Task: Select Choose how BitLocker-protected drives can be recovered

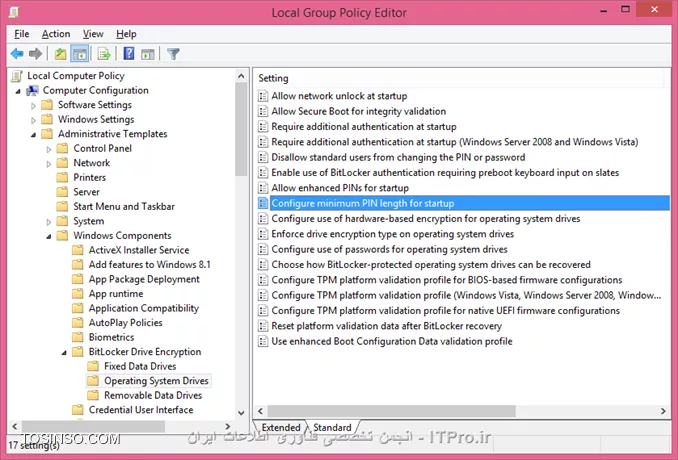Action: [431, 265]
